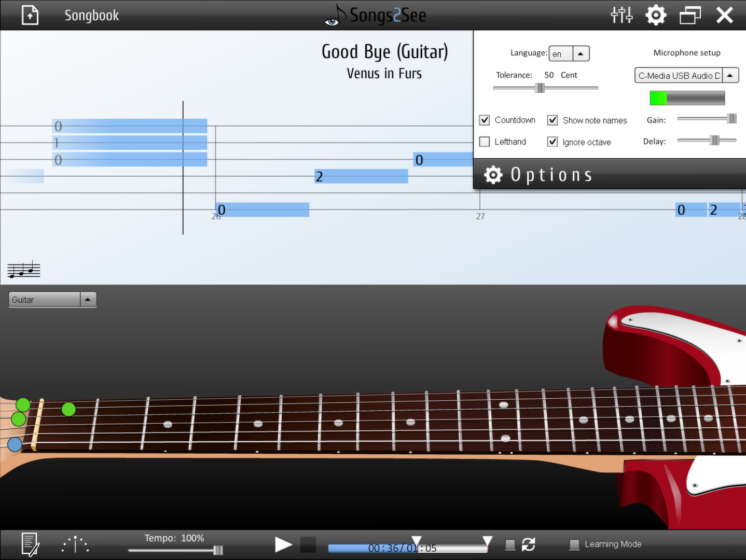746x560 pixels.
Task: Open the Guitar instrument selector
Action: tap(88, 299)
